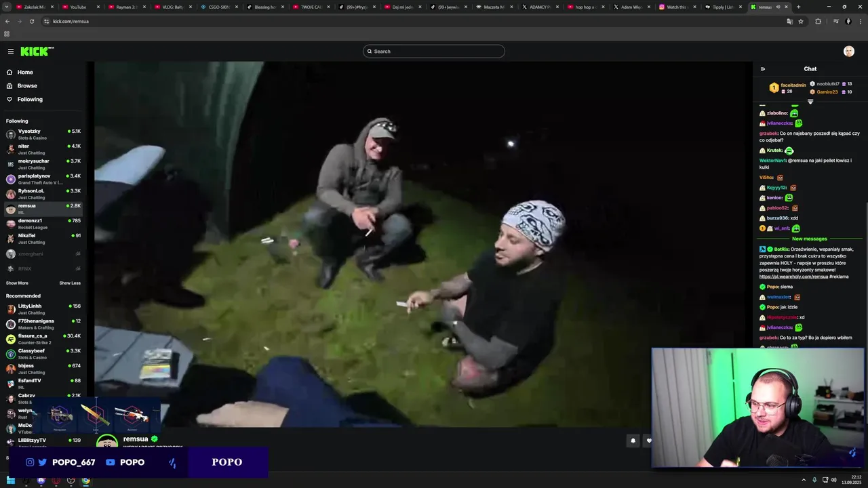Viewport: 868px width, 488px height.
Task: Open mokrysuchar channel in Following
Action: [x=43, y=164]
